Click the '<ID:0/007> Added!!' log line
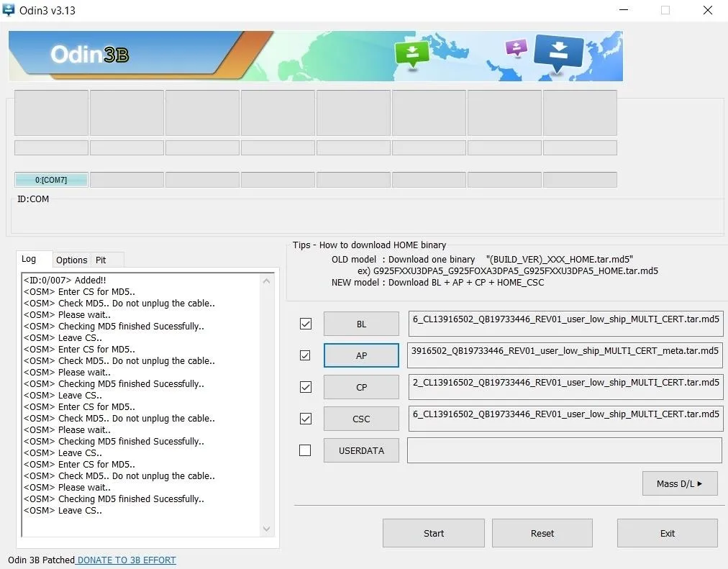This screenshot has height=569, width=728. (x=65, y=280)
